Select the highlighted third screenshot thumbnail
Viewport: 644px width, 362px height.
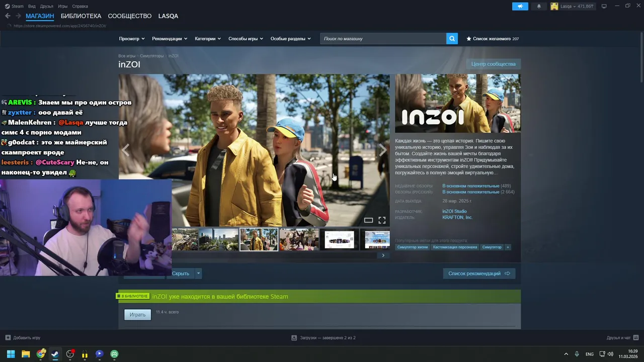coord(259,239)
